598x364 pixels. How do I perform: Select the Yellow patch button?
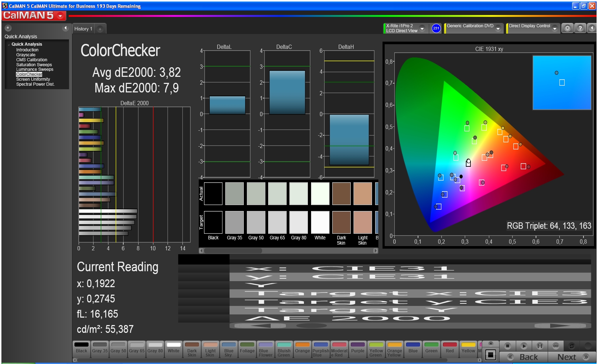pos(468,349)
